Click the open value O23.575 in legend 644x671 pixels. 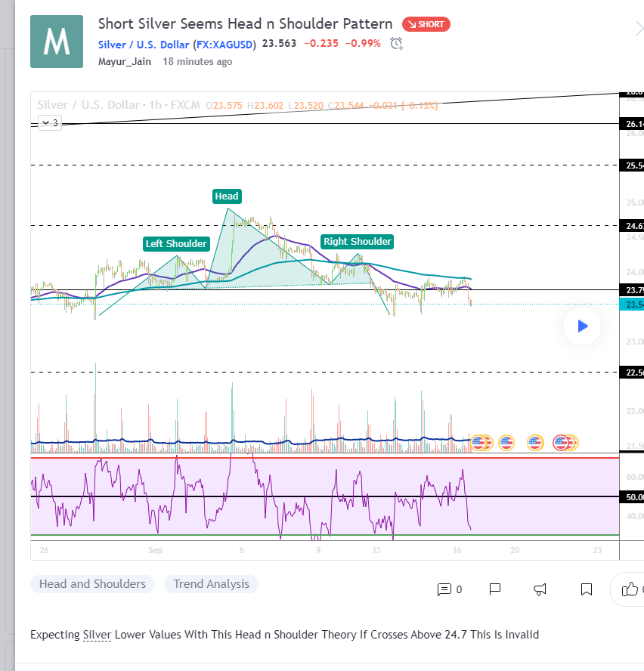click(x=224, y=105)
